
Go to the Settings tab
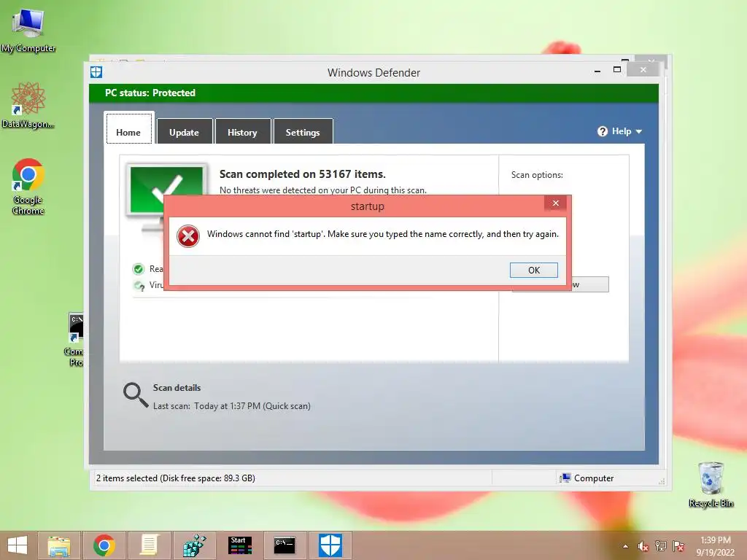pos(303,132)
